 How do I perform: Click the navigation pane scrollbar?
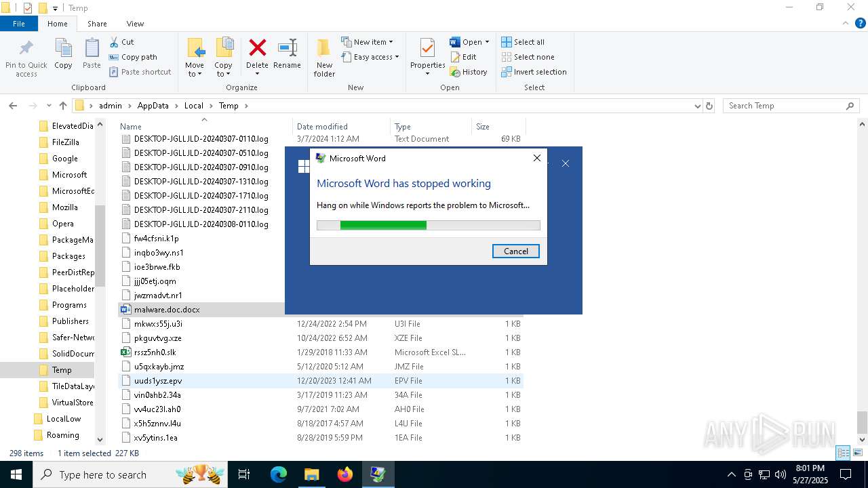[100, 245]
